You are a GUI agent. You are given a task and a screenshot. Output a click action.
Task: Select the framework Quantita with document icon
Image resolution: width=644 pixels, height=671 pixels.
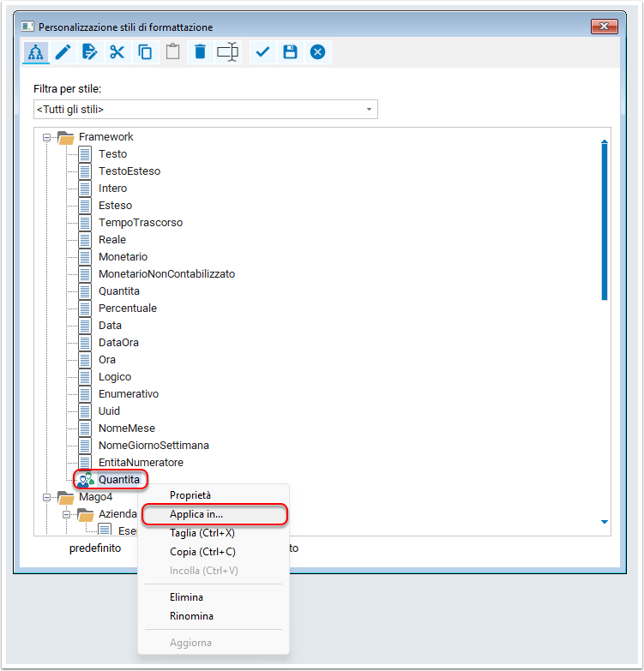click(119, 291)
